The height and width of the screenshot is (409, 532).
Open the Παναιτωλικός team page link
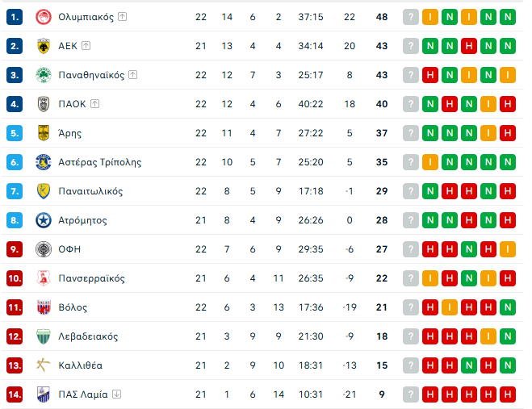(90, 191)
